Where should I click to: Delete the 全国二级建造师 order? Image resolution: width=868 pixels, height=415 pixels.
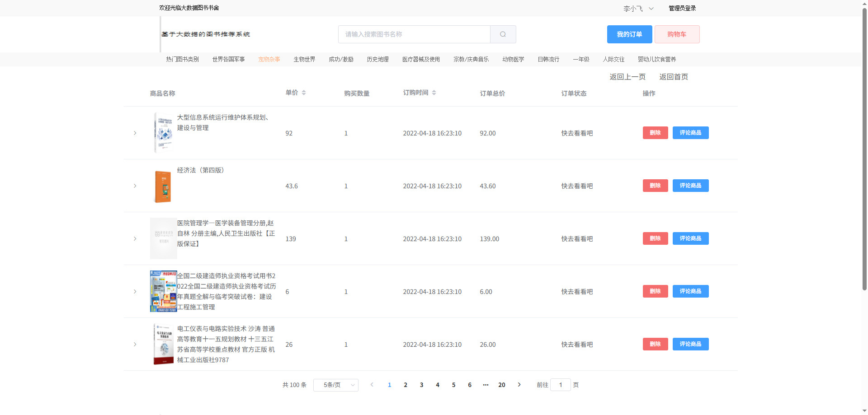[x=655, y=291]
